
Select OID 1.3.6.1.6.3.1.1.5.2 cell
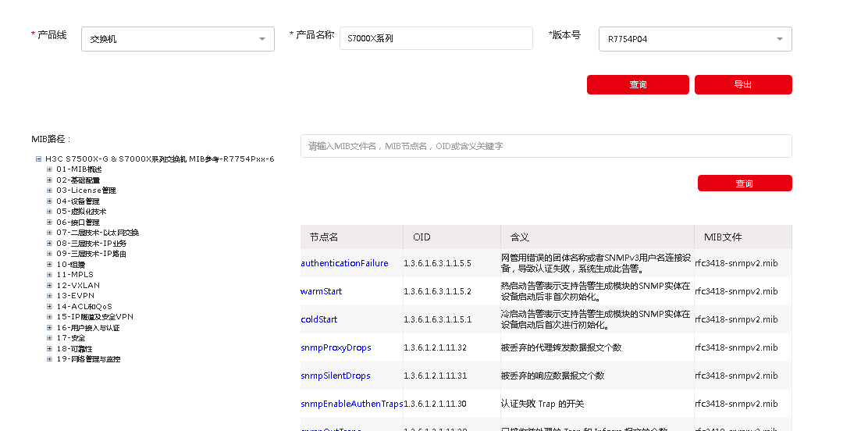[437, 291]
